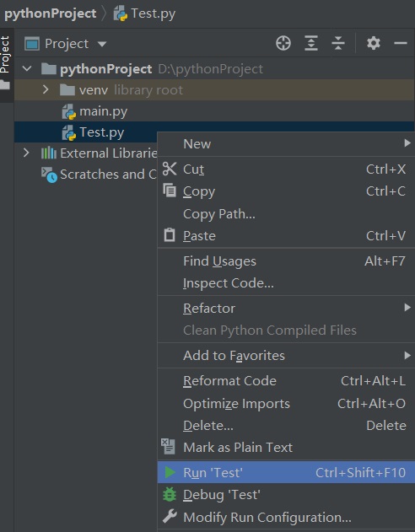Click the Test.py breadcrumb label

(x=153, y=13)
